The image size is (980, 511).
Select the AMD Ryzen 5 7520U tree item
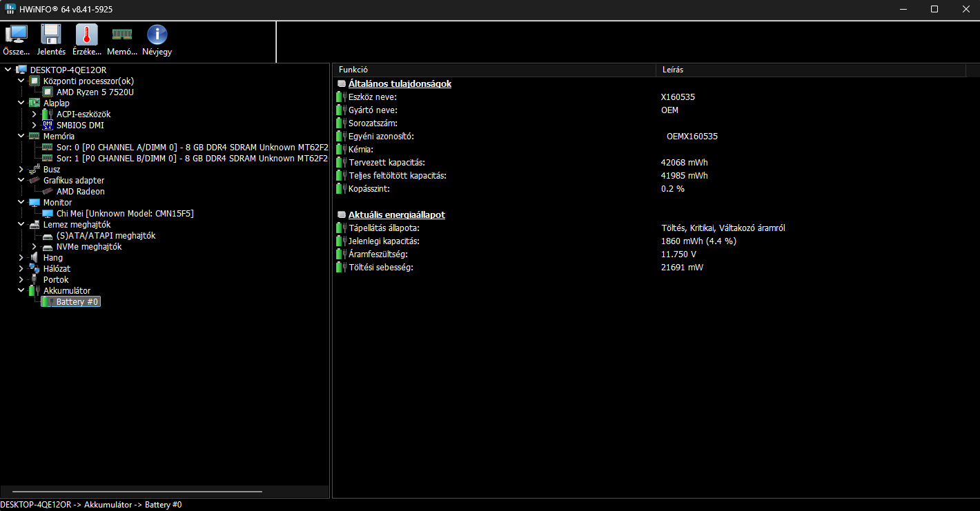click(x=95, y=92)
